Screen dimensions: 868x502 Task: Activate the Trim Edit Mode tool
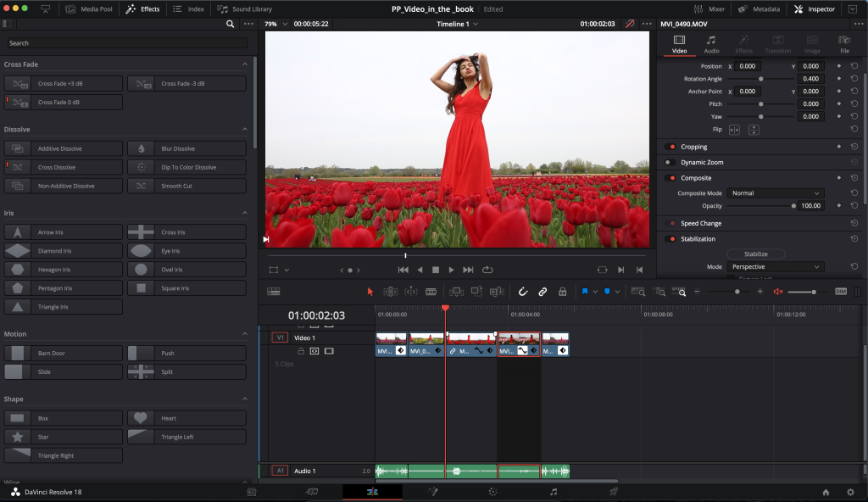click(390, 292)
